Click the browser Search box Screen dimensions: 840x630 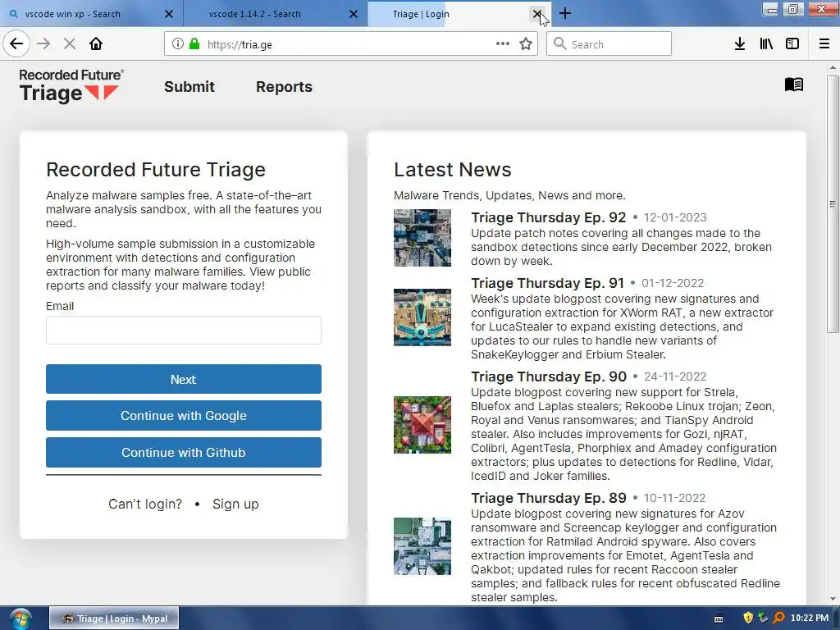tap(609, 44)
